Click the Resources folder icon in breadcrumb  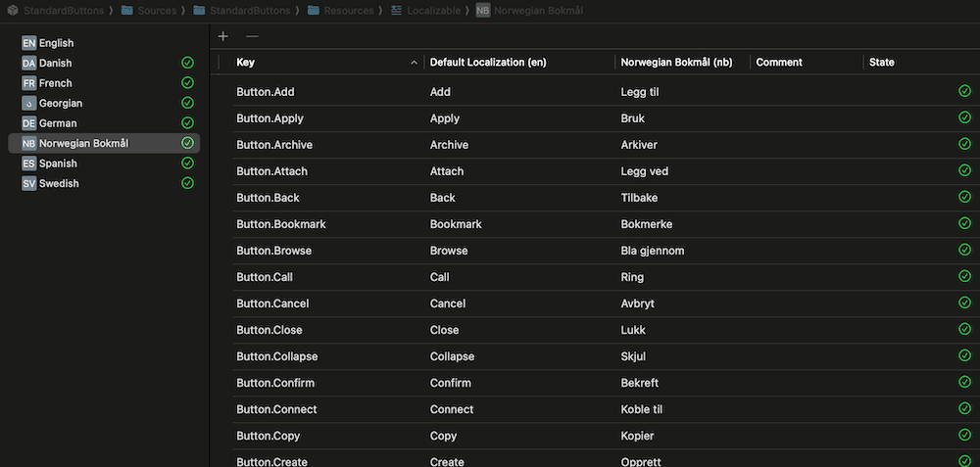[314, 11]
